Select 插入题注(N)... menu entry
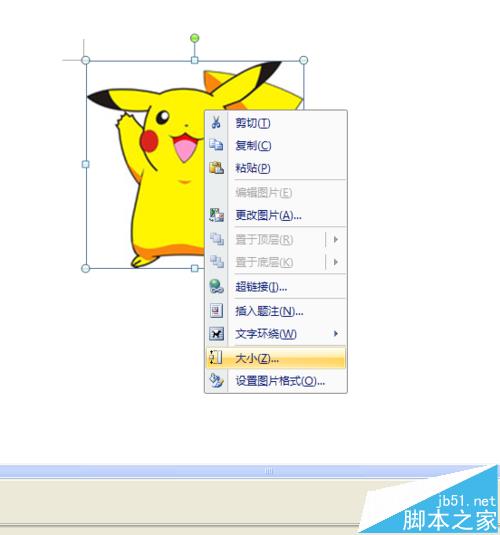The width and height of the screenshot is (500, 535). coord(276,311)
